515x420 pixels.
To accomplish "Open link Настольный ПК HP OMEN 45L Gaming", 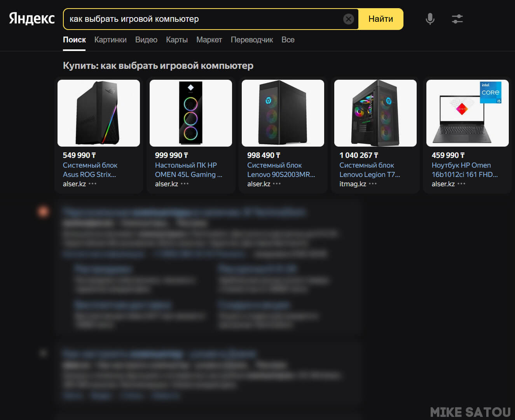I will click(189, 170).
